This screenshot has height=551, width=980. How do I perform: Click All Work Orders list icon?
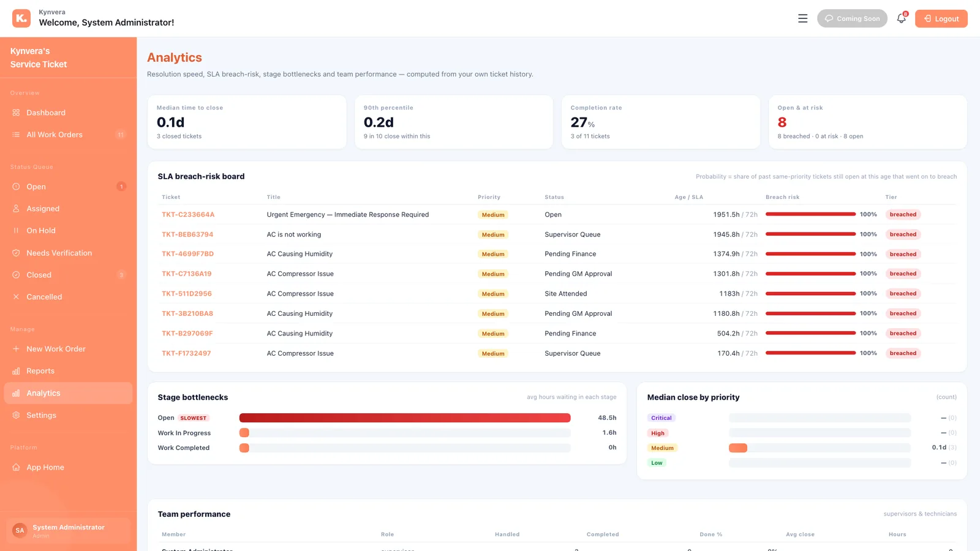point(16,135)
